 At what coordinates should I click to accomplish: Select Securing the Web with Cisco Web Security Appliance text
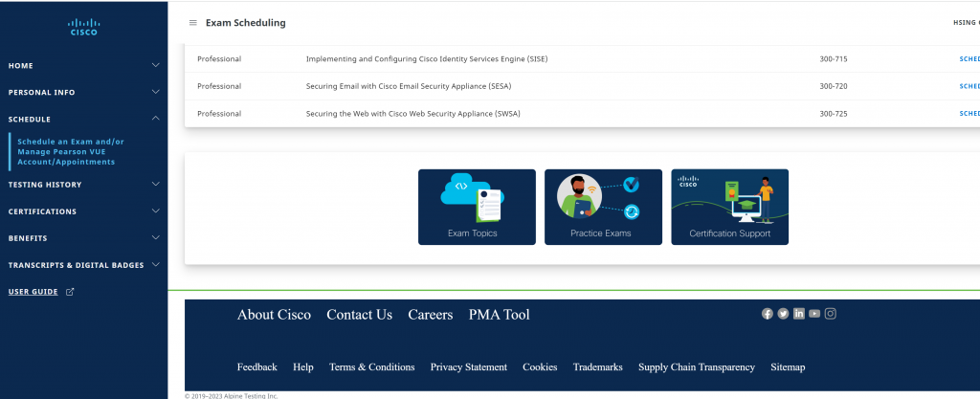412,114
